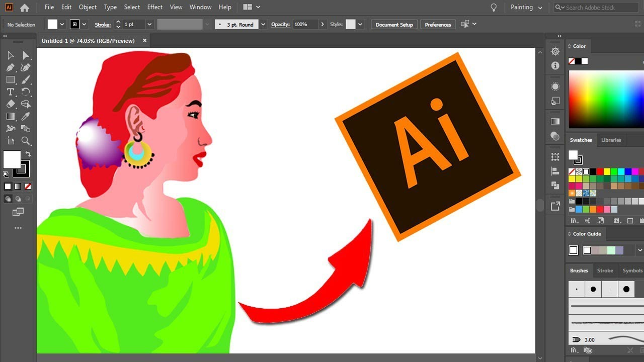
Task: Open the Effect menu
Action: pyautogui.click(x=155, y=7)
